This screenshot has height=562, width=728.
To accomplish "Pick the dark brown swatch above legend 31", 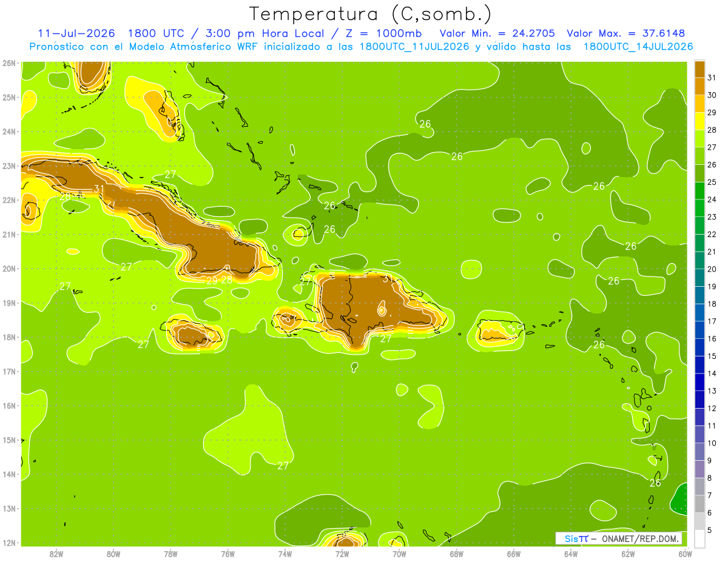I will [699, 69].
